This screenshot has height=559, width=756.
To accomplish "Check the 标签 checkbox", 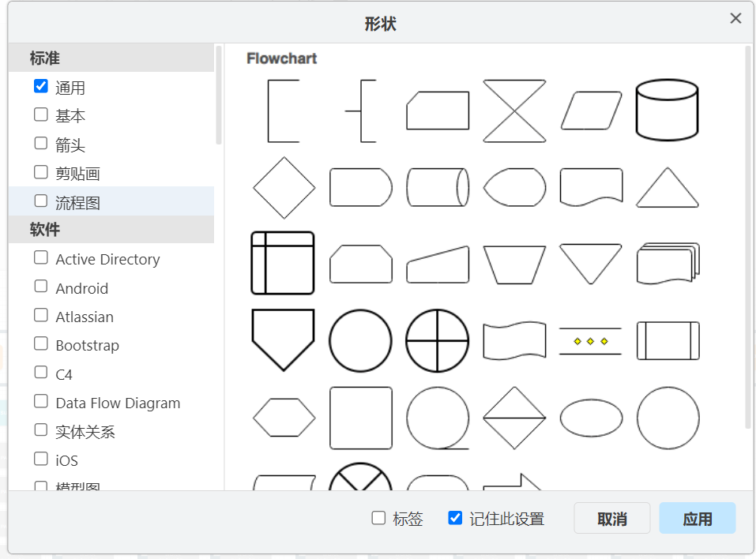I will click(378, 518).
